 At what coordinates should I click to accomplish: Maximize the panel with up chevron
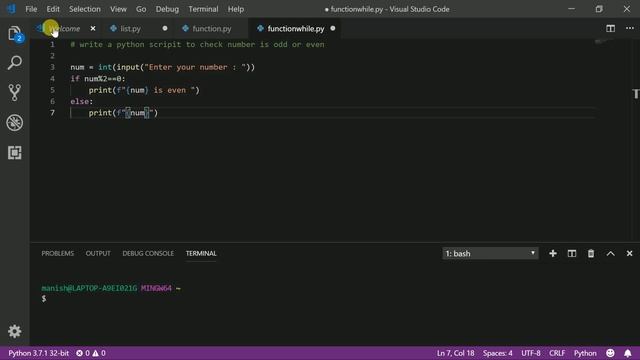tap(610, 253)
